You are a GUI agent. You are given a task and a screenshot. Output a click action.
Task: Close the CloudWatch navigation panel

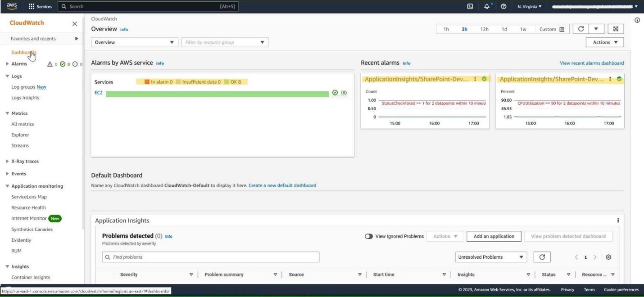(x=75, y=24)
